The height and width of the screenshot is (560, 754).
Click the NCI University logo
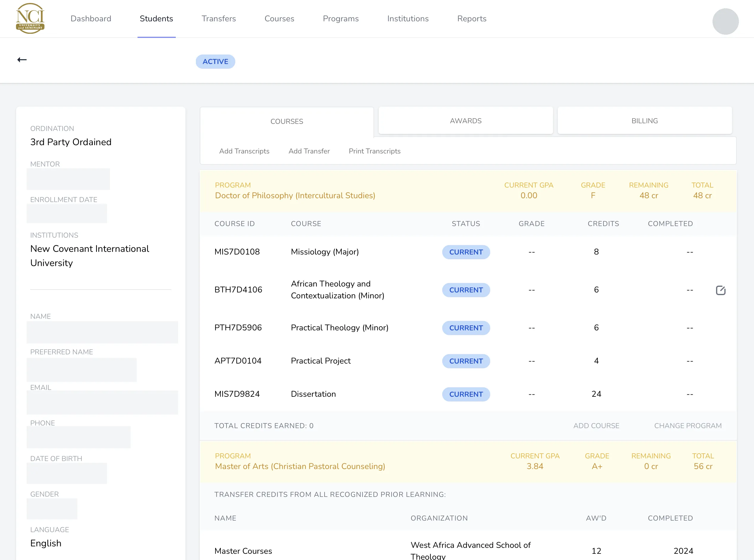coord(30,18)
